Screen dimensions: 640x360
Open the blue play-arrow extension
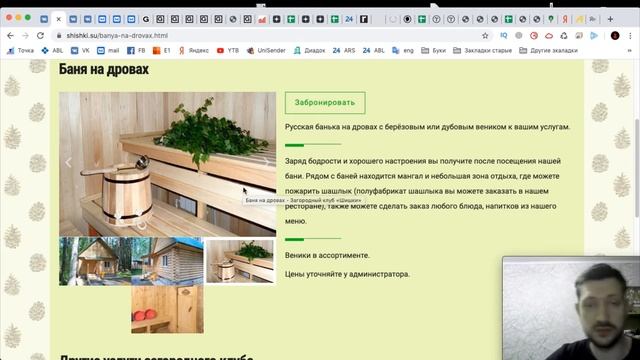(594, 36)
